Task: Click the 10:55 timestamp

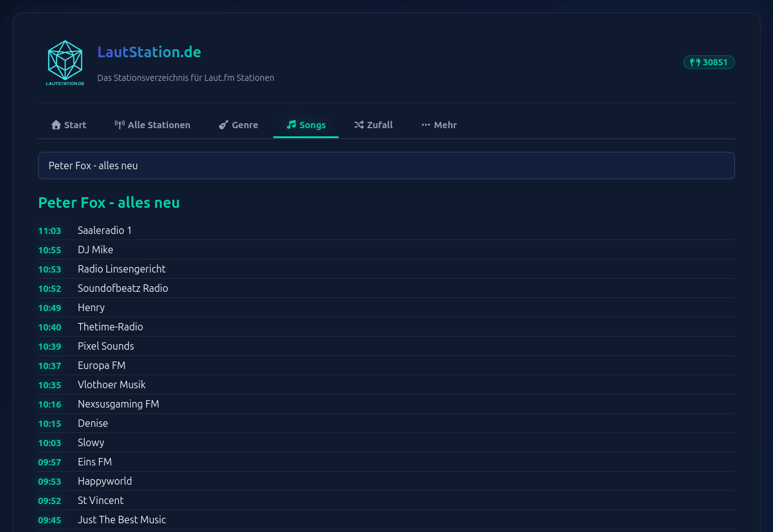Action: [x=50, y=250]
